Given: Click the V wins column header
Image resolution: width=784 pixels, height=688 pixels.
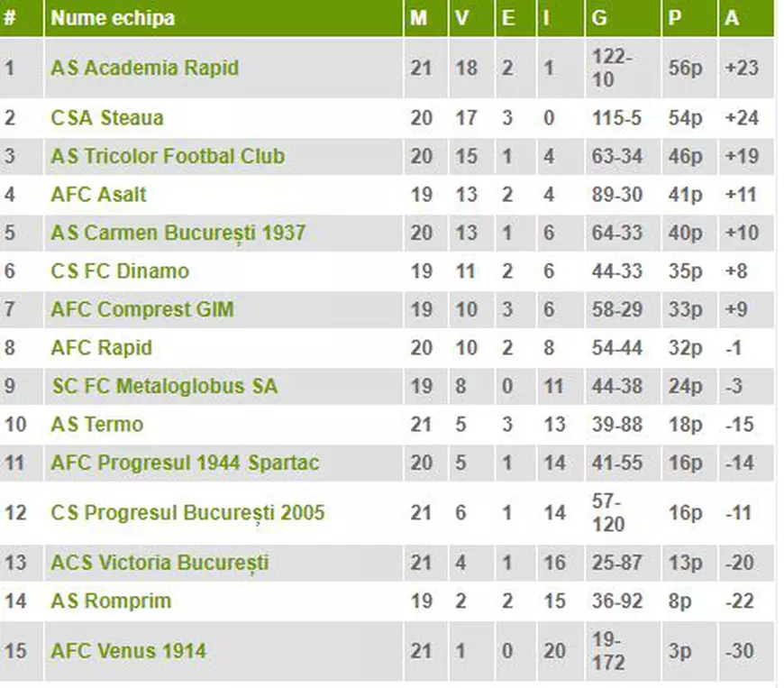Looking at the screenshot, I should [x=462, y=18].
